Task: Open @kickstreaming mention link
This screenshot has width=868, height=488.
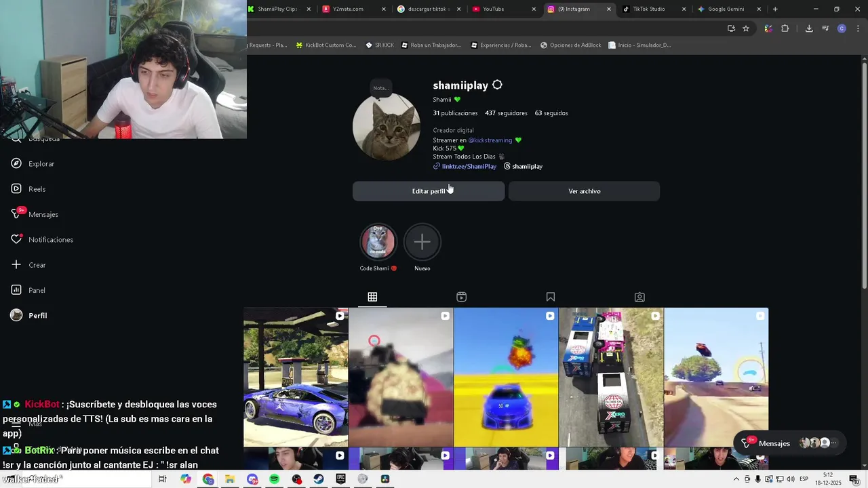Action: [x=490, y=140]
